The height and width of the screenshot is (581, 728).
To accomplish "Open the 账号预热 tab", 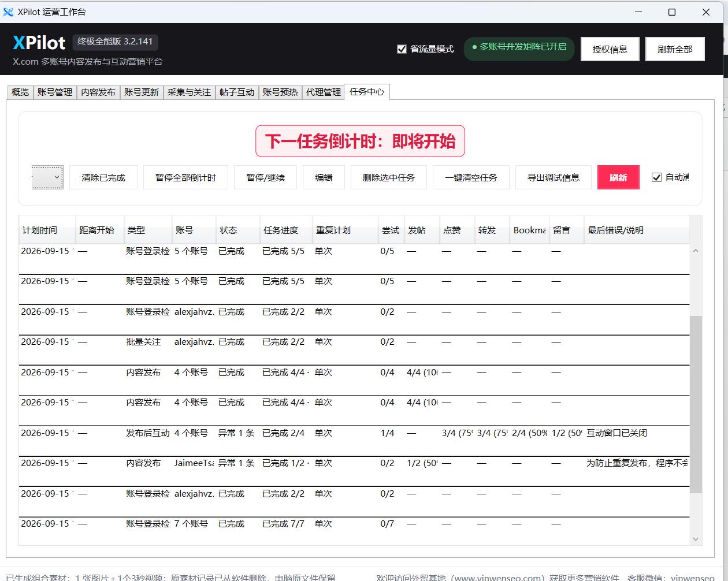I will [280, 92].
